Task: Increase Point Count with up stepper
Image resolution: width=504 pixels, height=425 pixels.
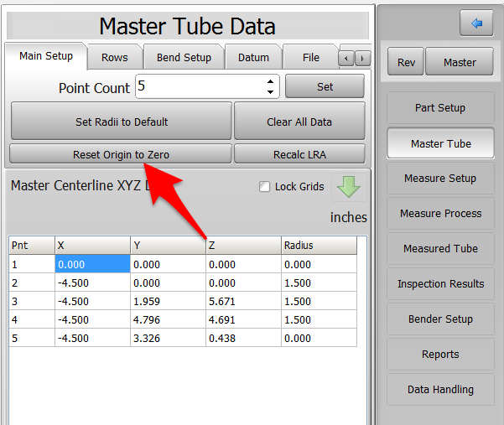Action: pyautogui.click(x=270, y=82)
